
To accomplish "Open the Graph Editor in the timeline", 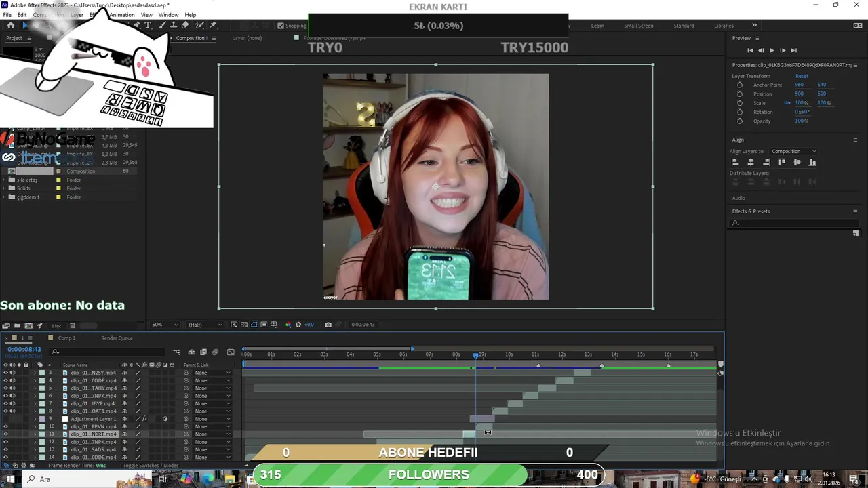I will click(x=231, y=352).
